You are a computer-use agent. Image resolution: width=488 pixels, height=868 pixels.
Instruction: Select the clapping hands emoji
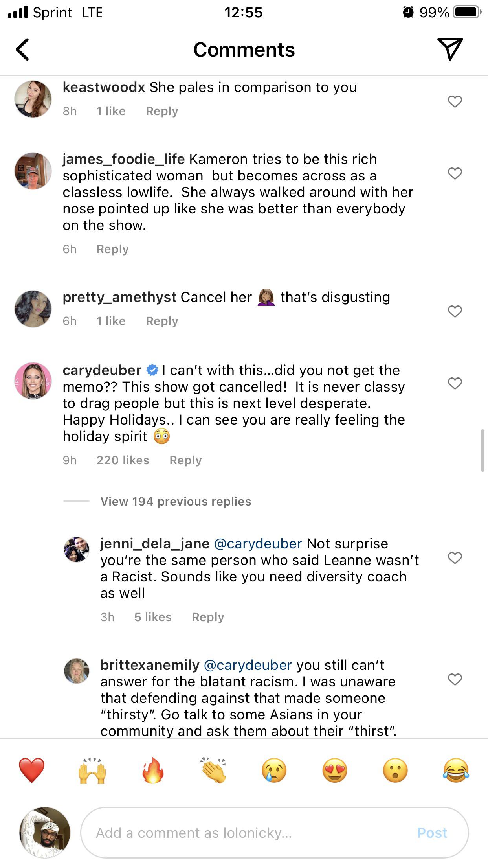click(213, 770)
